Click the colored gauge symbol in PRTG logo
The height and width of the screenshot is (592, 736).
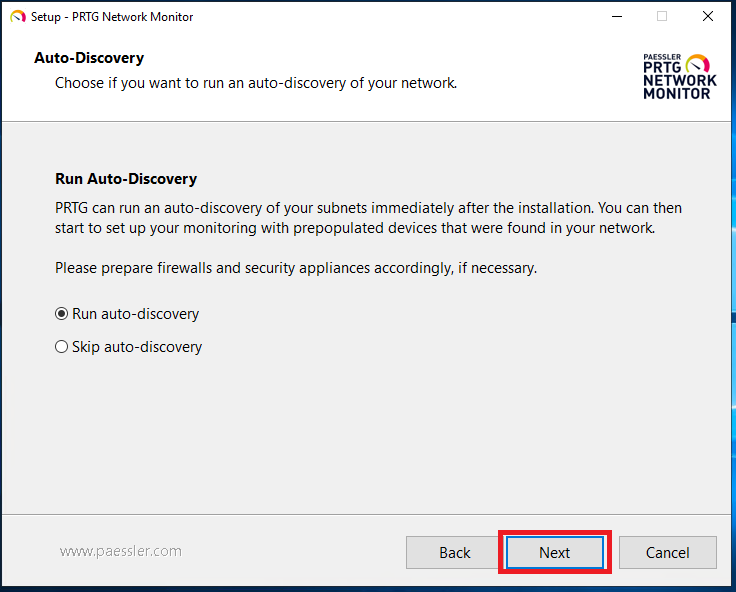tap(698, 64)
